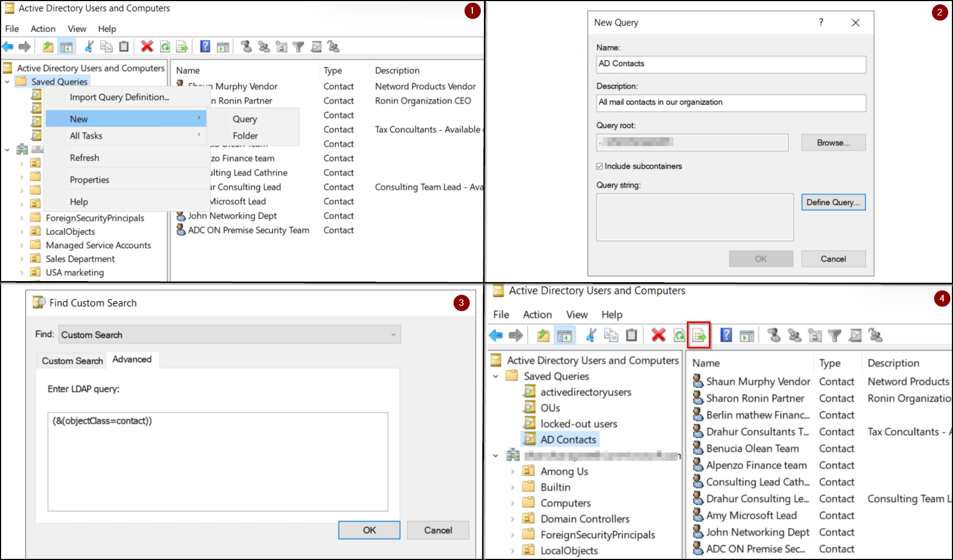Open the New submenu in the context menu
This screenshot has height=560, width=953.
(79, 119)
